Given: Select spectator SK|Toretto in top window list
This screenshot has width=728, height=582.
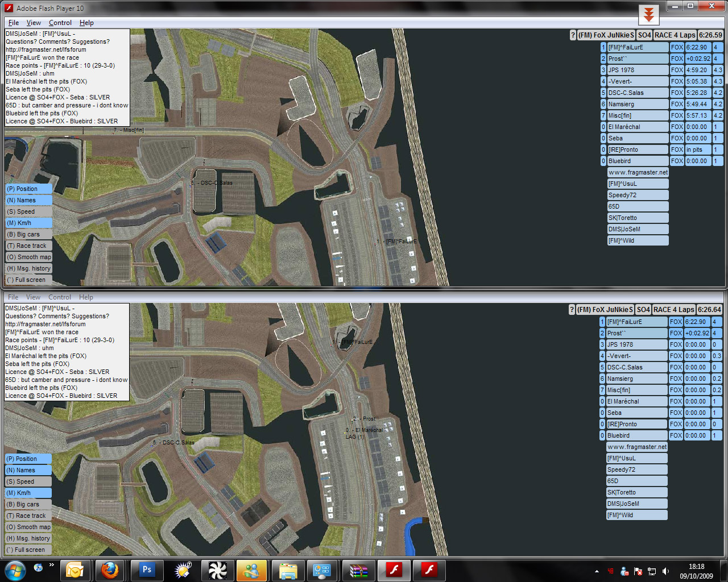Looking at the screenshot, I should [x=638, y=218].
